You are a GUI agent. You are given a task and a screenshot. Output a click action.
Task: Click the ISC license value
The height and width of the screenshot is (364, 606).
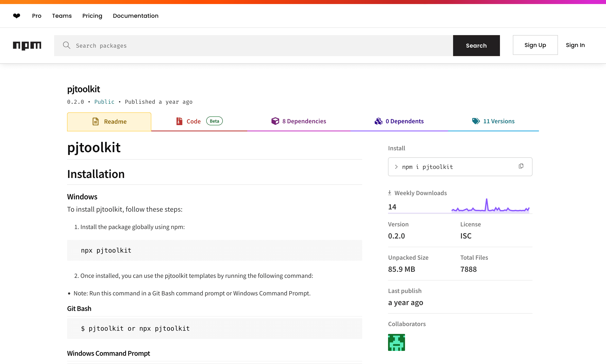coord(466,236)
